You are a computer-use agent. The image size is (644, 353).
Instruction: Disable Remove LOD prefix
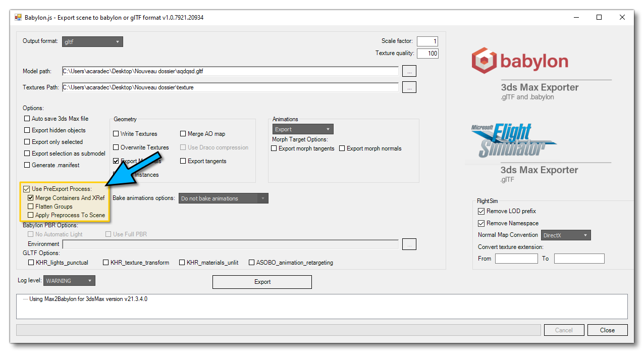481,211
